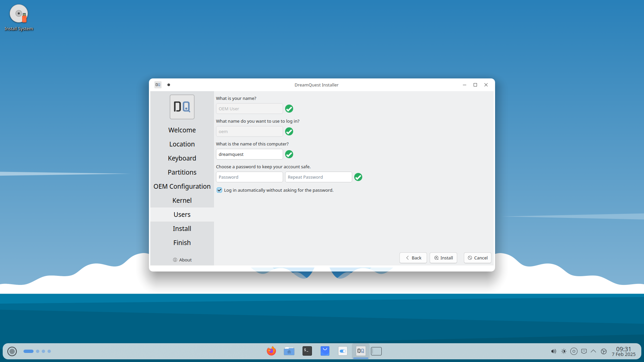Click the pin dot in the title bar
Screen dimensions: 644x362
[169, 85]
